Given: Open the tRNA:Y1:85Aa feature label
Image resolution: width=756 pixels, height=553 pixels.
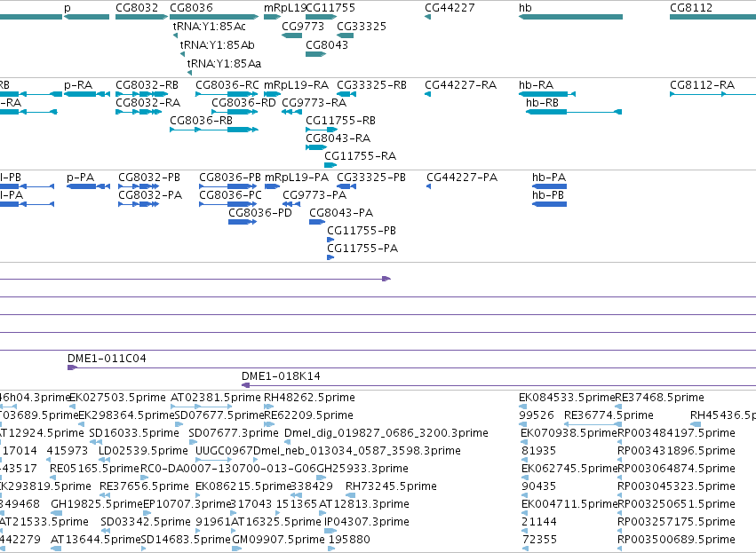Looking at the screenshot, I should click(224, 64).
